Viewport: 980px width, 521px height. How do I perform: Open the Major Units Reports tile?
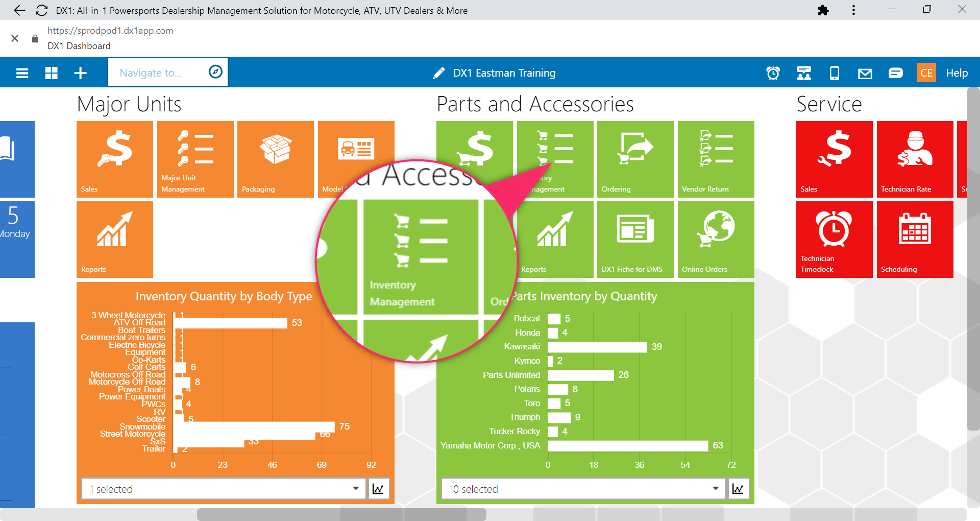[115, 240]
